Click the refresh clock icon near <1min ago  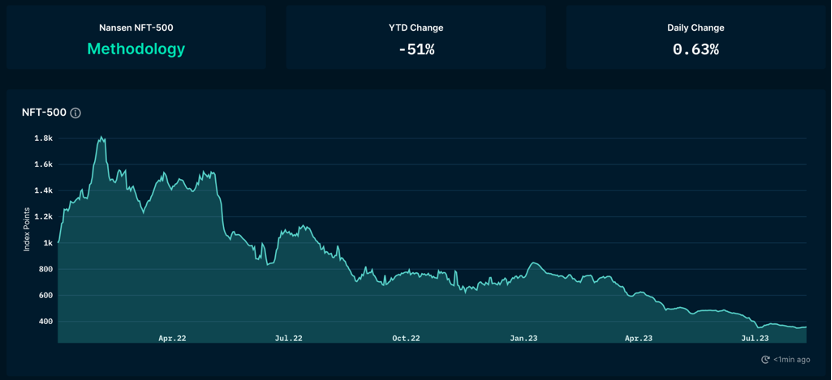click(765, 360)
